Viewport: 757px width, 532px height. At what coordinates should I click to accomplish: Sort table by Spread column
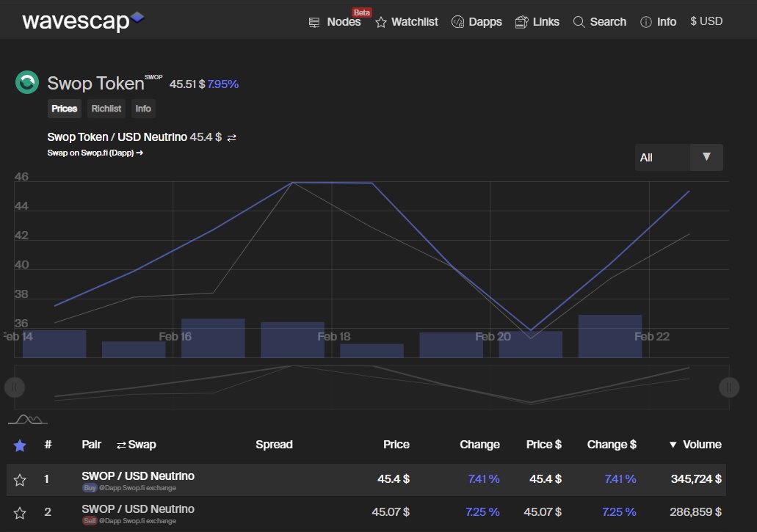(274, 444)
